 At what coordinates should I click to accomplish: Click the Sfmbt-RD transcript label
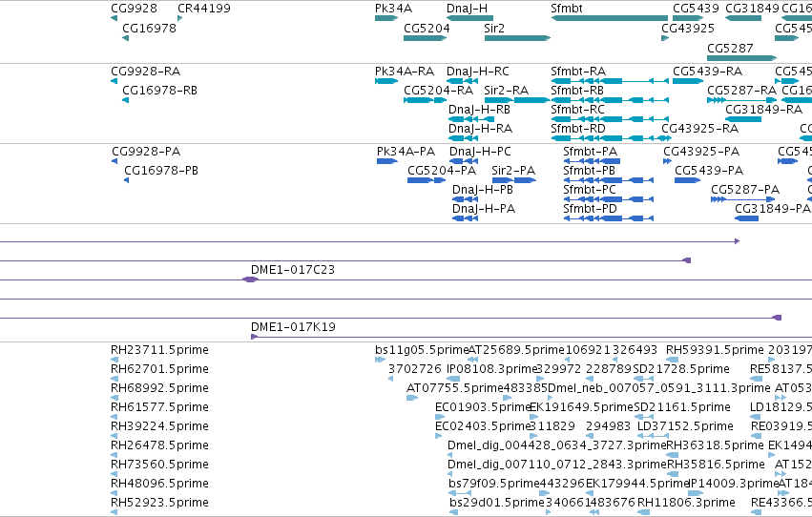click(578, 129)
